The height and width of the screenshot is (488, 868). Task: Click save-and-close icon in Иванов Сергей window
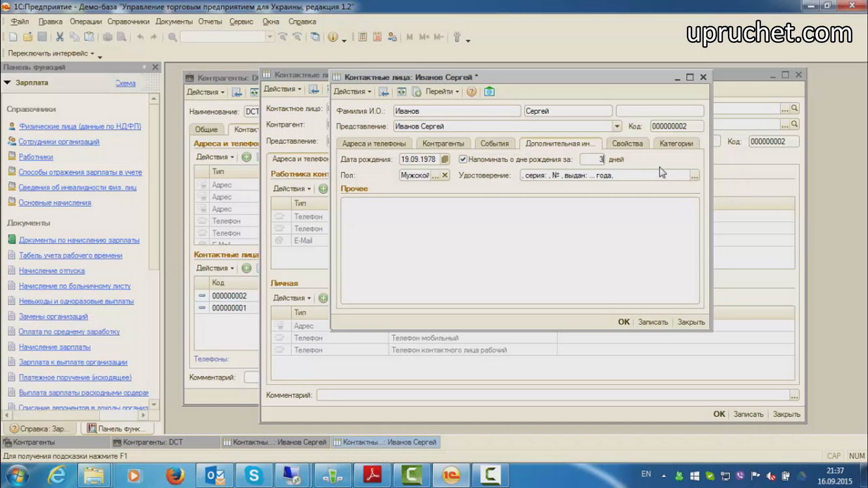tap(384, 92)
